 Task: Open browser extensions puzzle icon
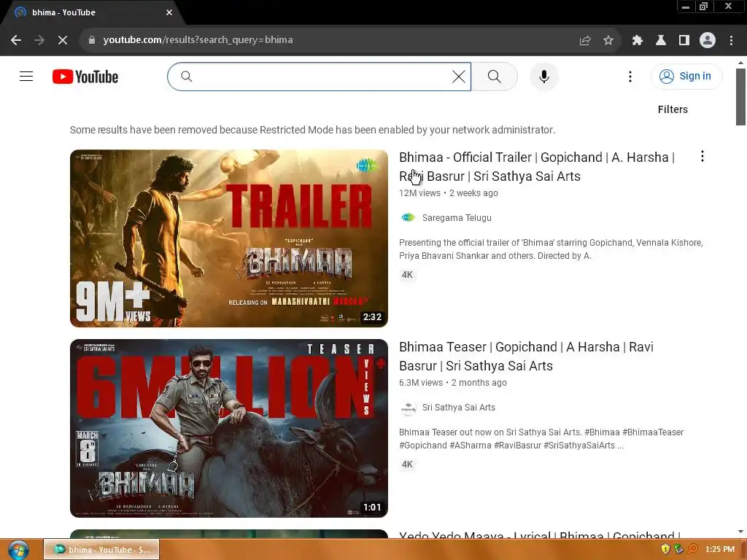638,41
